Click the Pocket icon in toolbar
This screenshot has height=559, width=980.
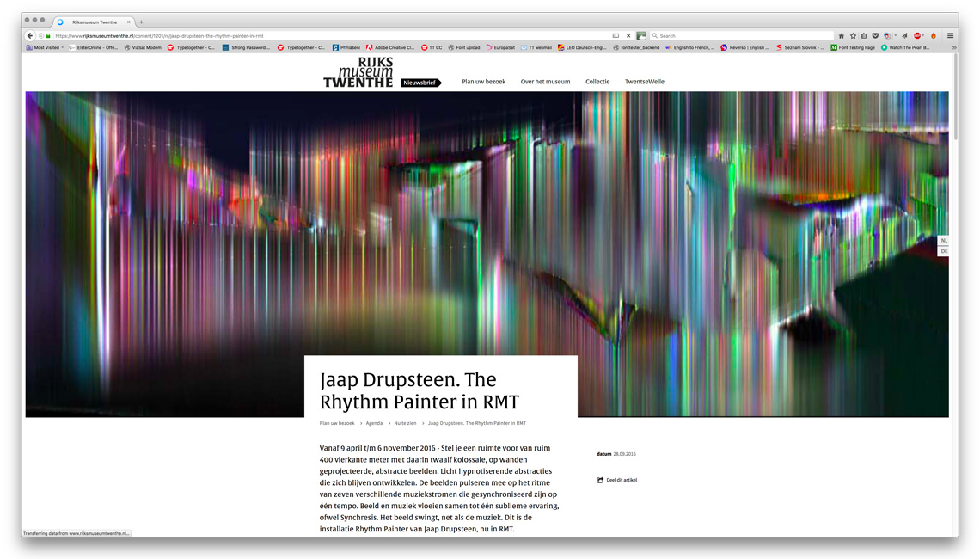pos(875,35)
